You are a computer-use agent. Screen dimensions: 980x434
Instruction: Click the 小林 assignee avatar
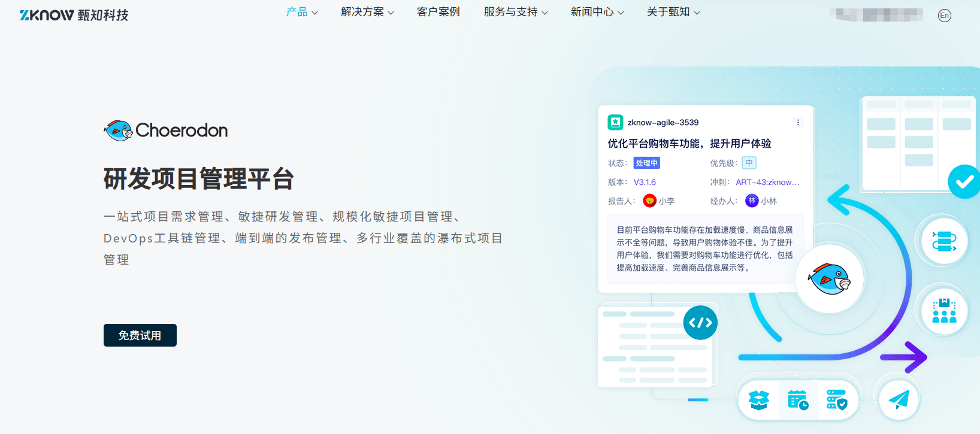tap(752, 201)
